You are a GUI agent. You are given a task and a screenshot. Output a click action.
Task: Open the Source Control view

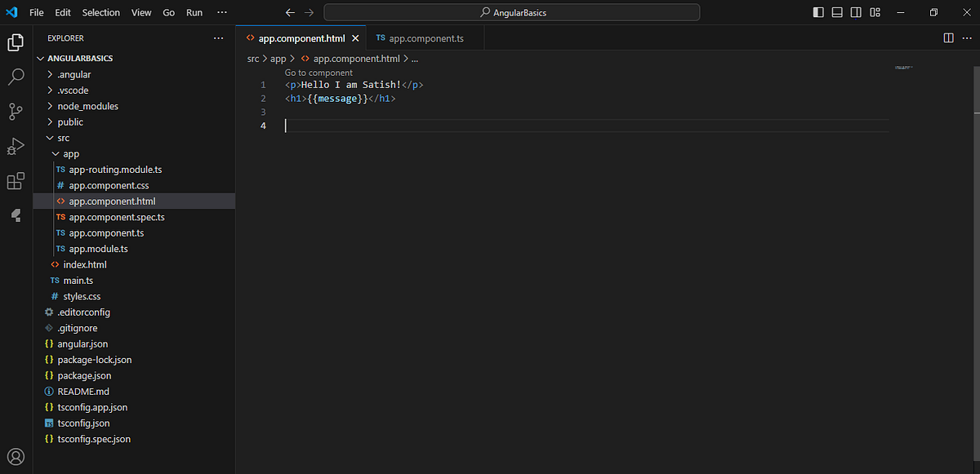click(15, 112)
